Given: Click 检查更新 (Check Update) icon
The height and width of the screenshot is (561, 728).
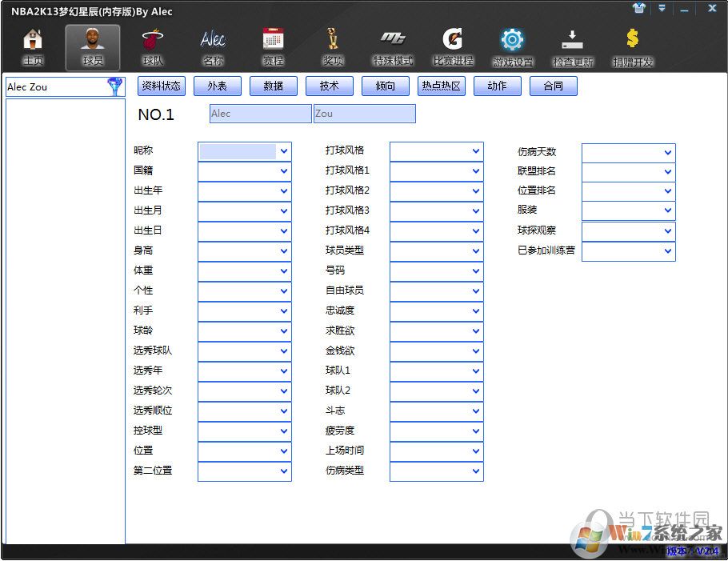Looking at the screenshot, I should [572, 46].
